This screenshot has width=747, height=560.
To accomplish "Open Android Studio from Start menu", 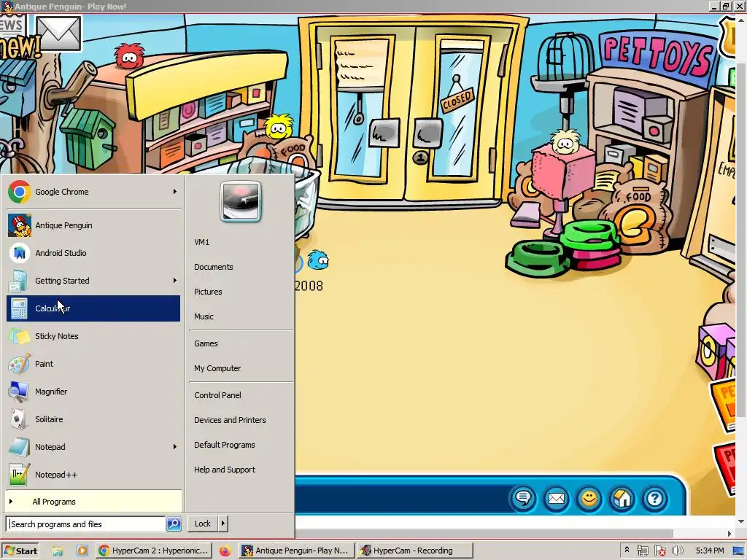I will pyautogui.click(x=93, y=253).
